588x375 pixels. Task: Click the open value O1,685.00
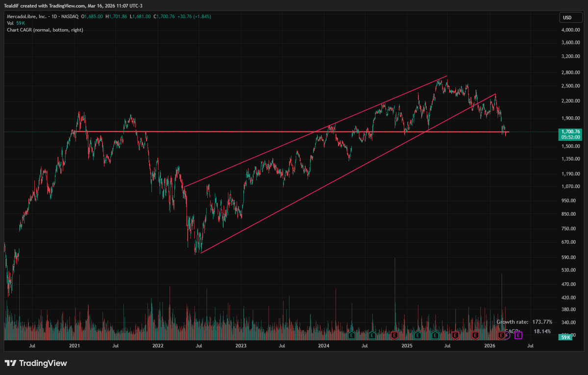[92, 17]
